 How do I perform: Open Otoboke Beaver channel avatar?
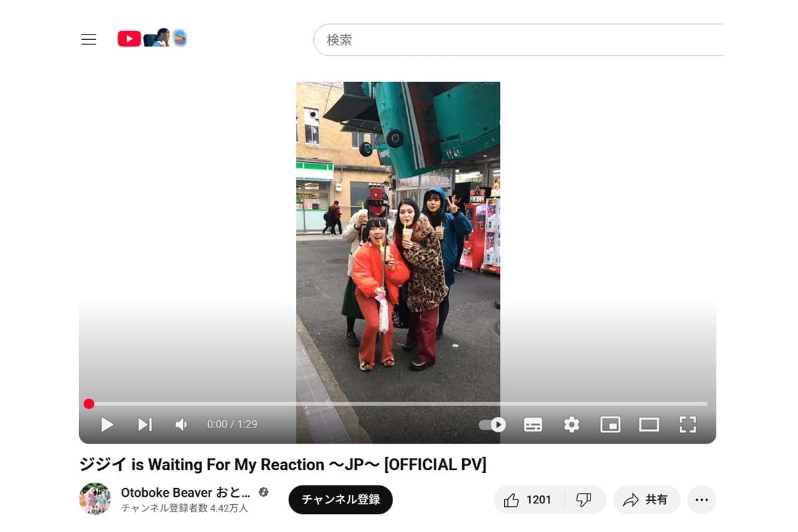coord(95,499)
